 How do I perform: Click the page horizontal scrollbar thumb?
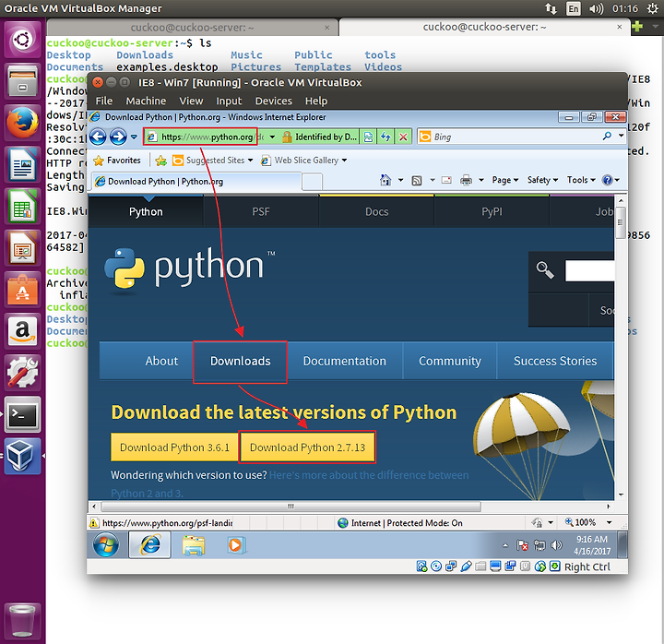pos(290,507)
